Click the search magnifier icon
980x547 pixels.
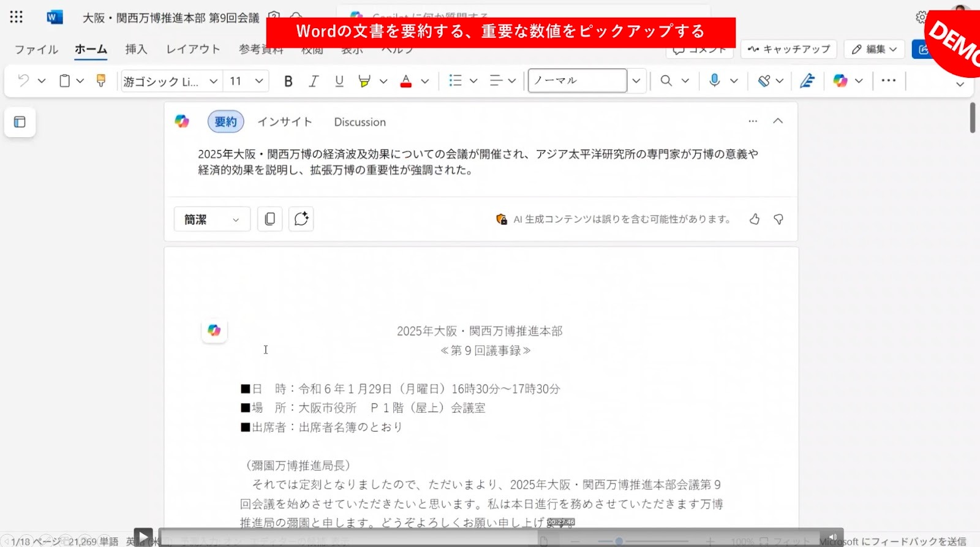click(666, 81)
